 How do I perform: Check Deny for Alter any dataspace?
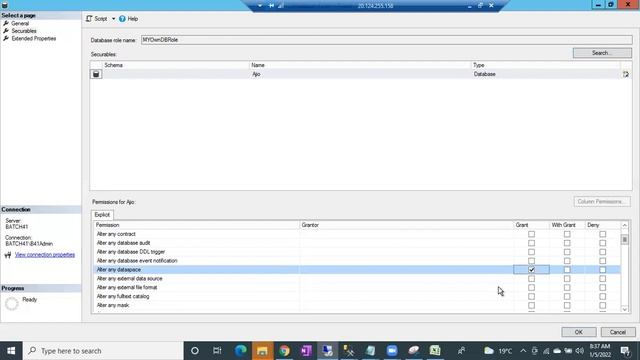pos(602,270)
